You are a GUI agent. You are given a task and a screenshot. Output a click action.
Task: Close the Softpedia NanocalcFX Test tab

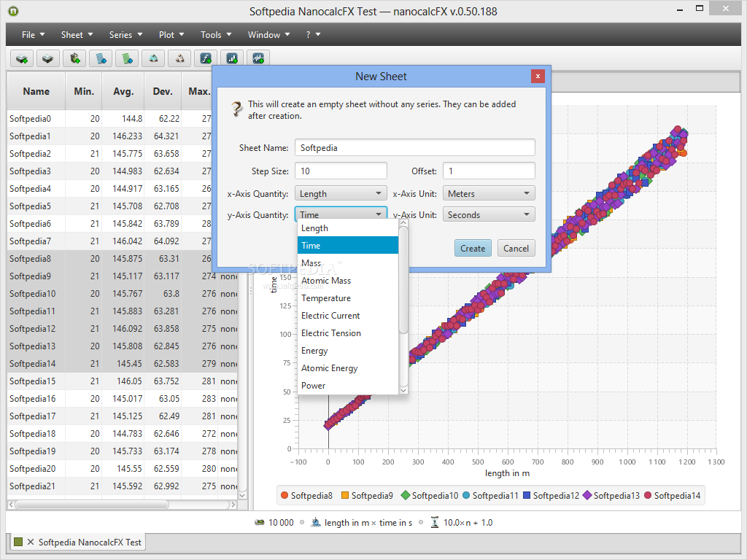coord(31,542)
